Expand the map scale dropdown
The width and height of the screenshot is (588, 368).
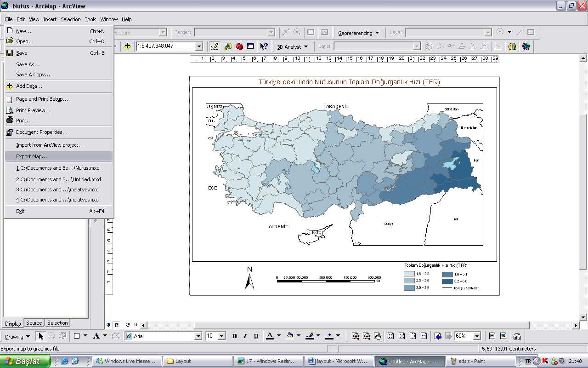coord(199,46)
